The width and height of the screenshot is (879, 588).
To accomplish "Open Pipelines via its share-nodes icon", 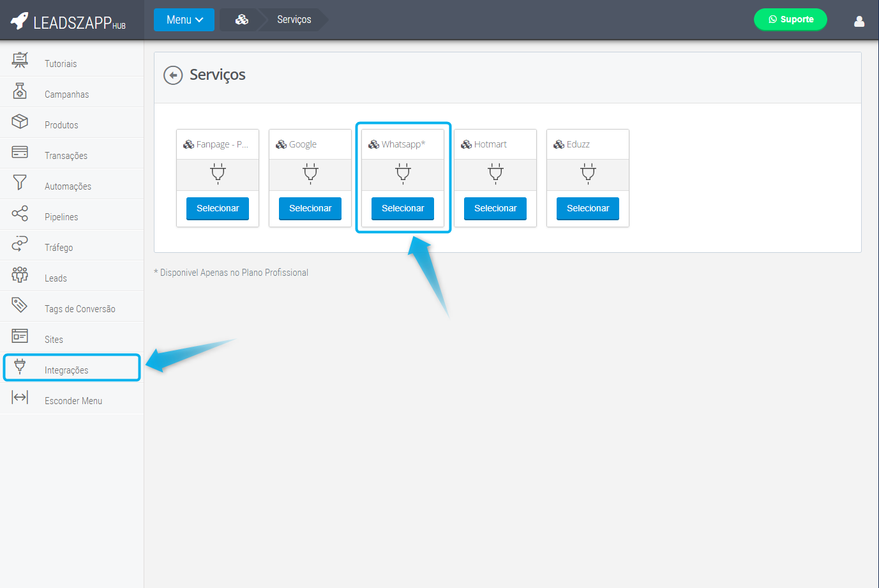I will click(20, 213).
